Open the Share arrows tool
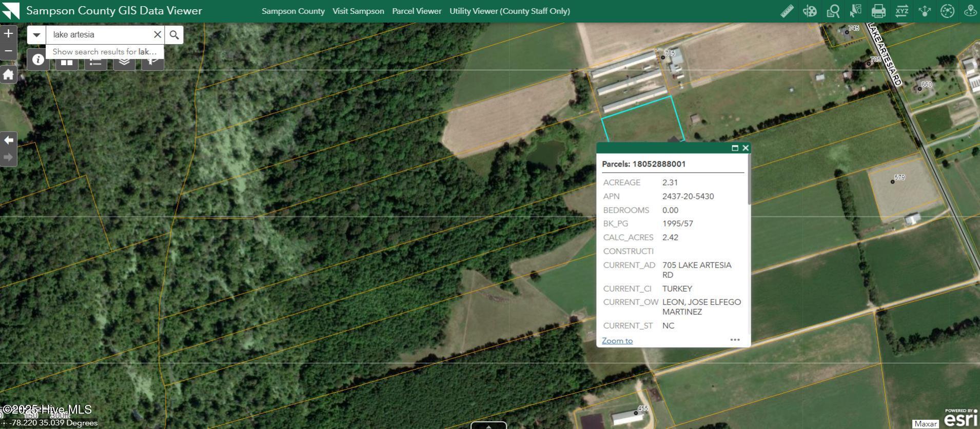980x429 pixels. [925, 11]
